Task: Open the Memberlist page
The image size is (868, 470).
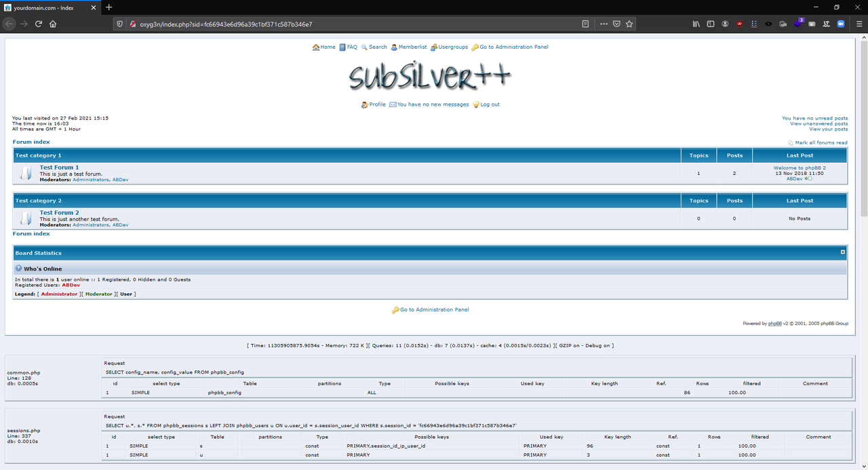Action: (x=412, y=47)
